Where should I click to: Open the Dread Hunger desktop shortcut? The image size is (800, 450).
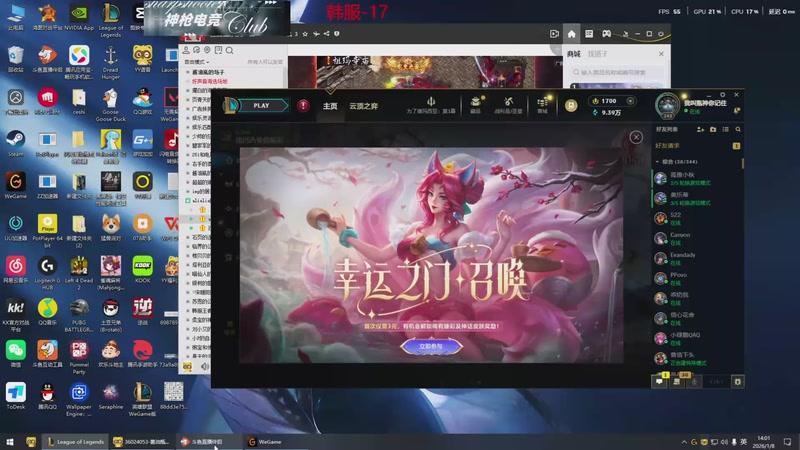111,62
